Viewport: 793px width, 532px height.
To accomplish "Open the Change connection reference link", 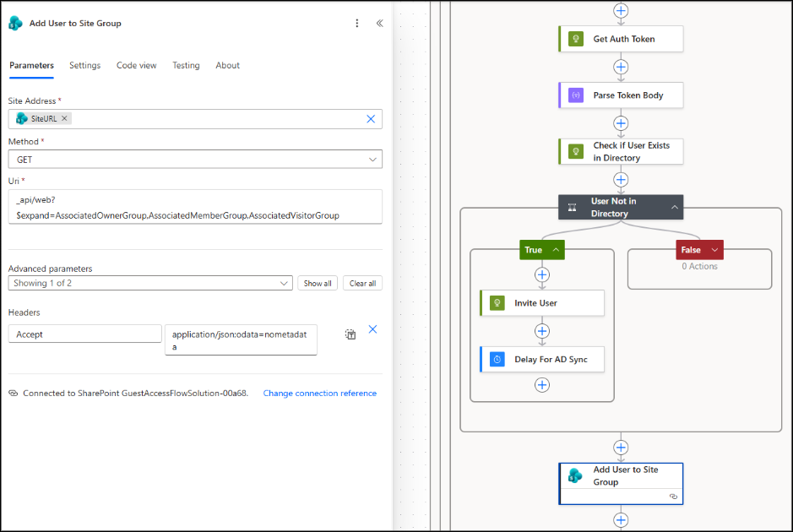I will [x=319, y=393].
